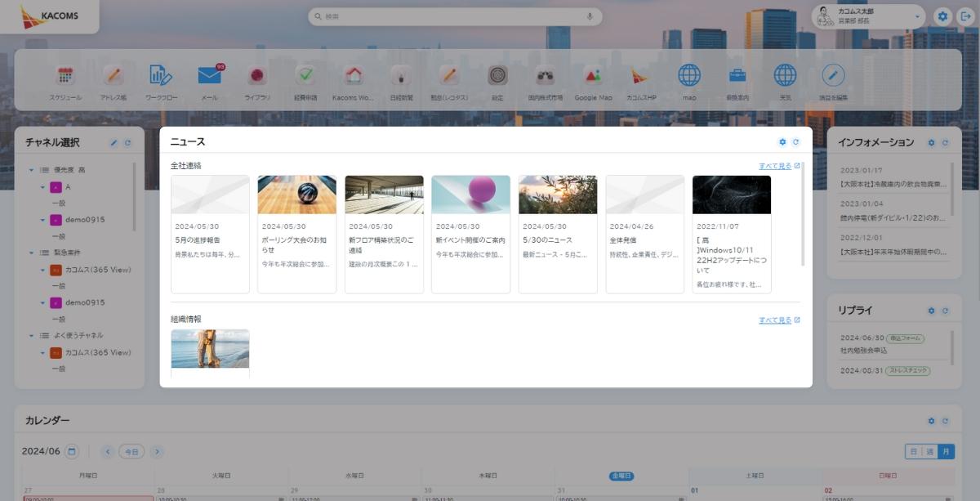Click the logout icon in top-right
Image resolution: width=980 pixels, height=501 pixels.
pos(965,16)
